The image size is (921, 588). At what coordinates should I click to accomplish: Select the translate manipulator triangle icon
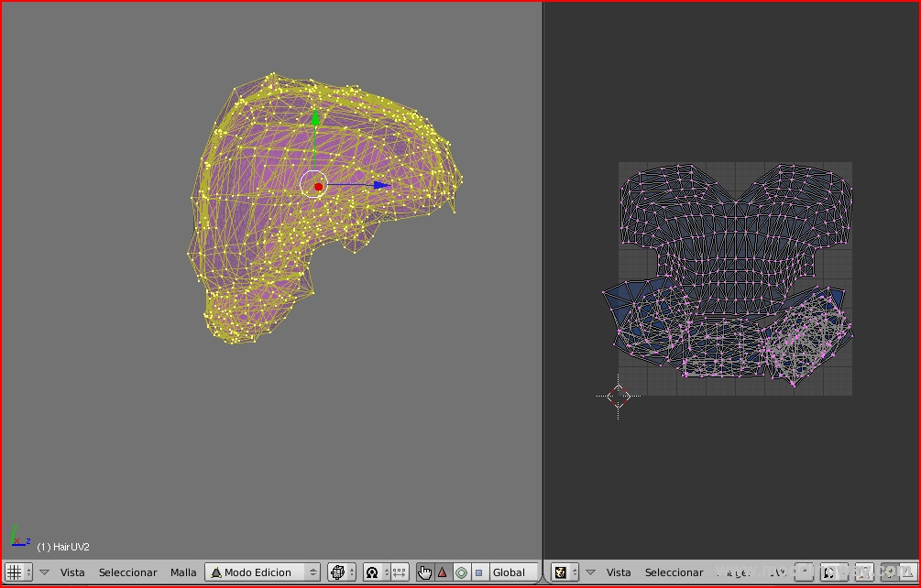click(443, 572)
